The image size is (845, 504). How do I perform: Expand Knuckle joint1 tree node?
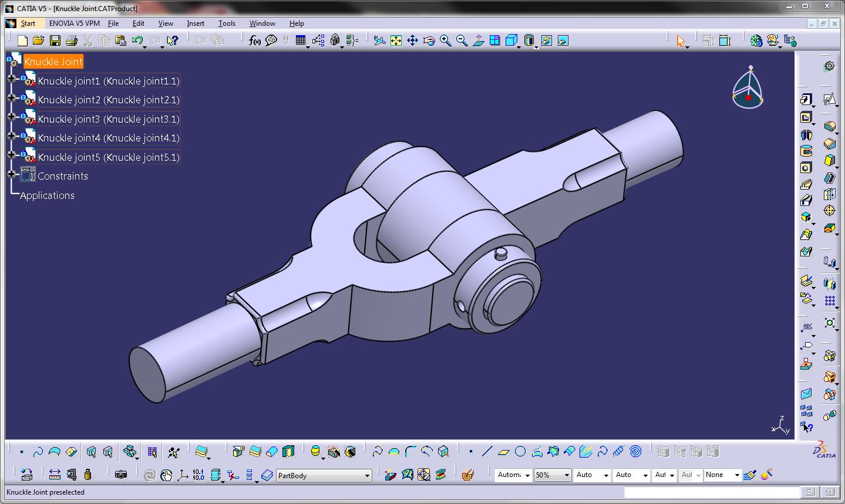pyautogui.click(x=11, y=79)
